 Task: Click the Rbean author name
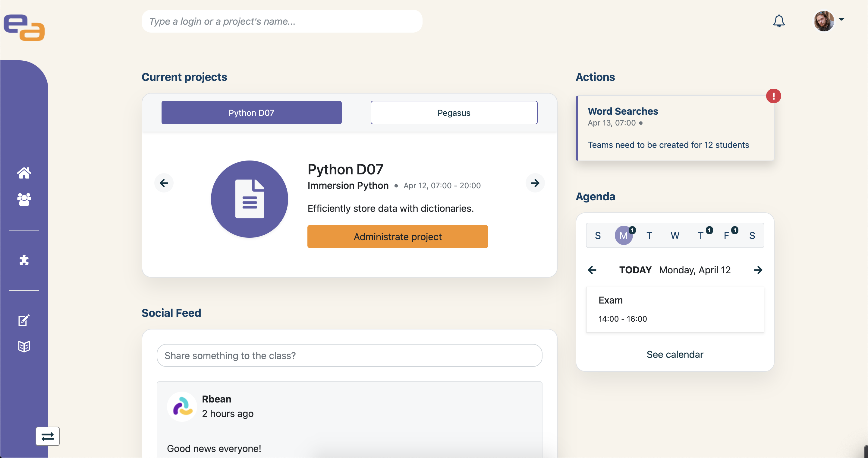(x=217, y=399)
